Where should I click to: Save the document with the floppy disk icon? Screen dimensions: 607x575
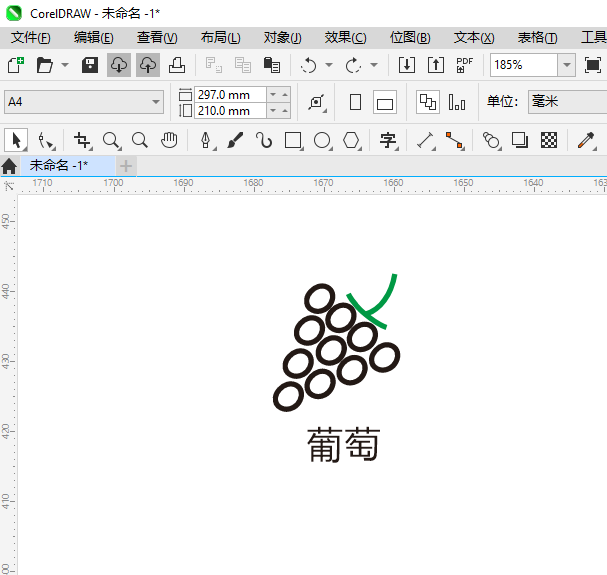(90, 65)
